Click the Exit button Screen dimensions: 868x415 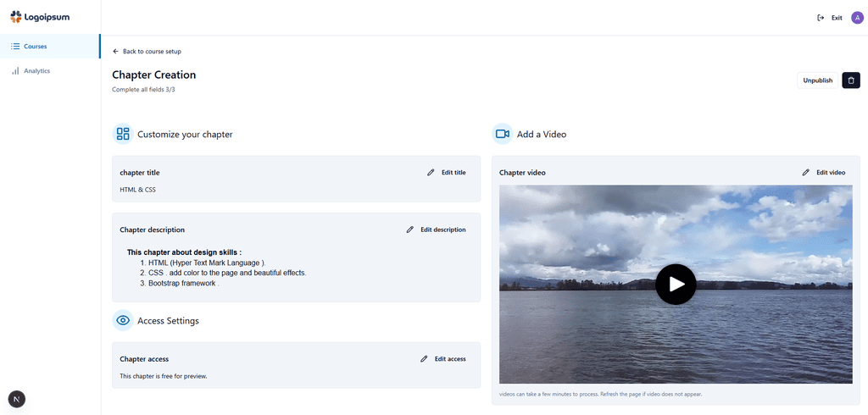[830, 18]
